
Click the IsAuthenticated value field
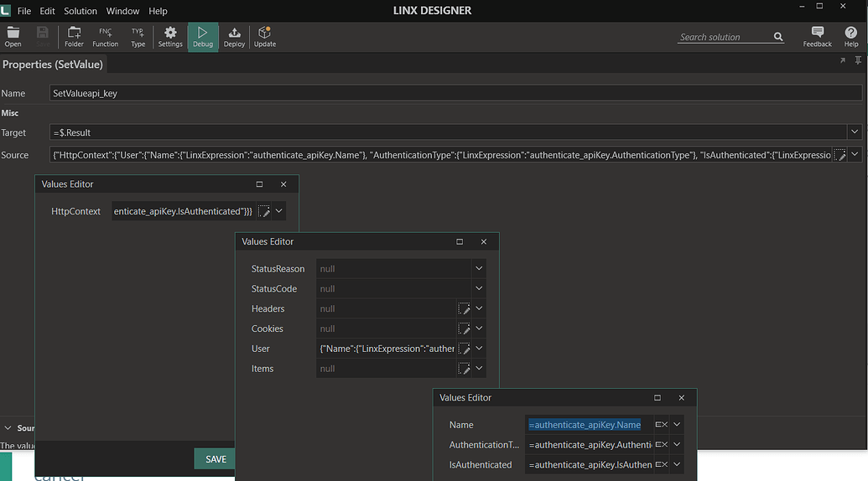[x=589, y=464]
